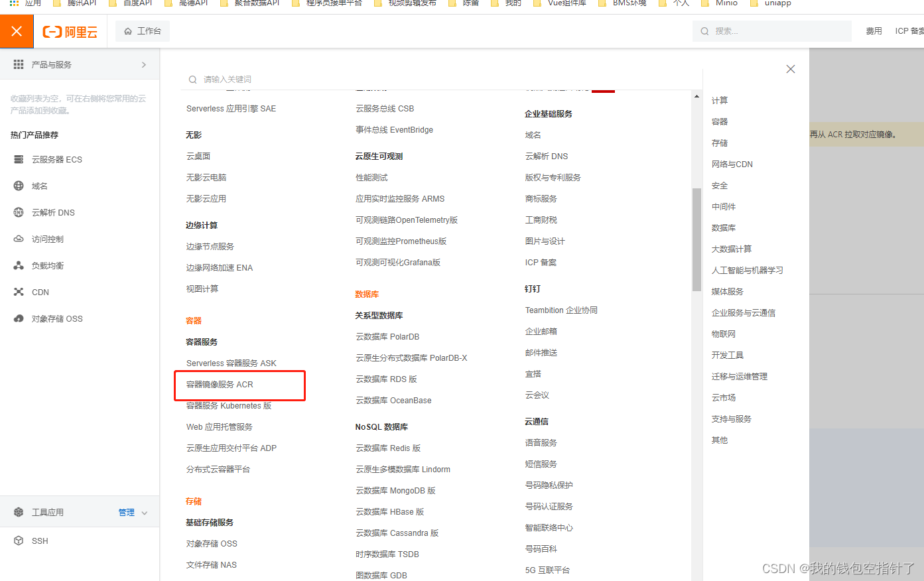The image size is (924, 581).
Task: Close the product panel with X icon
Action: tap(791, 69)
